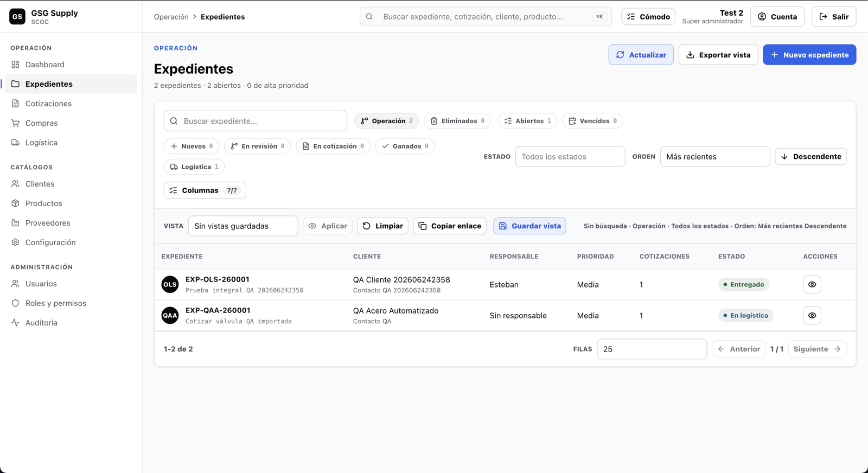Click Limpiar to reset filters
Screen dimensions: 868x473
(383, 226)
